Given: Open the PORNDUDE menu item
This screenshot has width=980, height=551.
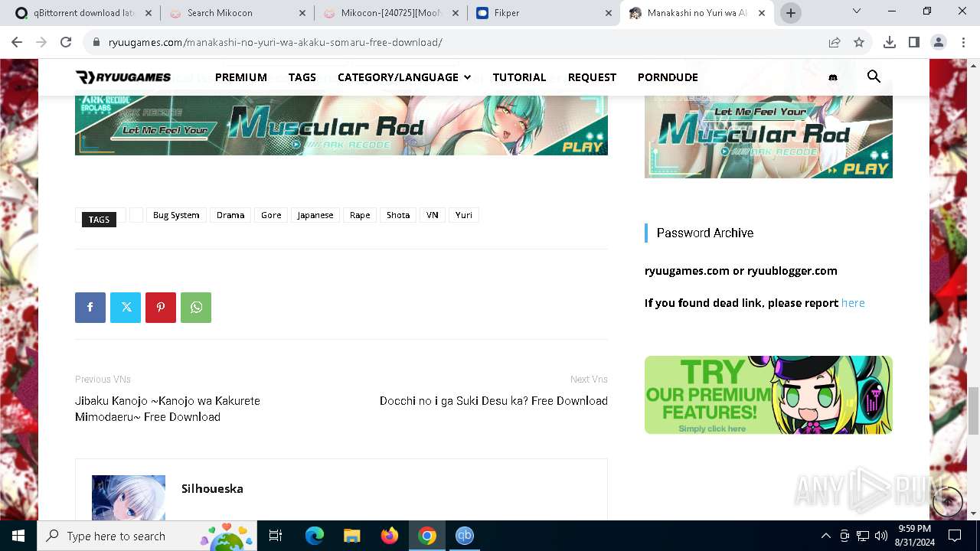Looking at the screenshot, I should (x=668, y=77).
